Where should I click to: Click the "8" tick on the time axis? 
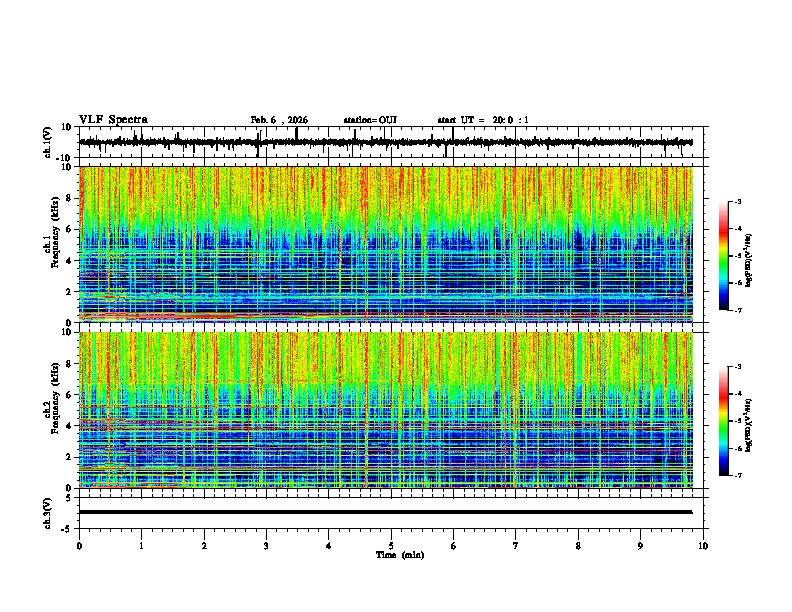(578, 546)
